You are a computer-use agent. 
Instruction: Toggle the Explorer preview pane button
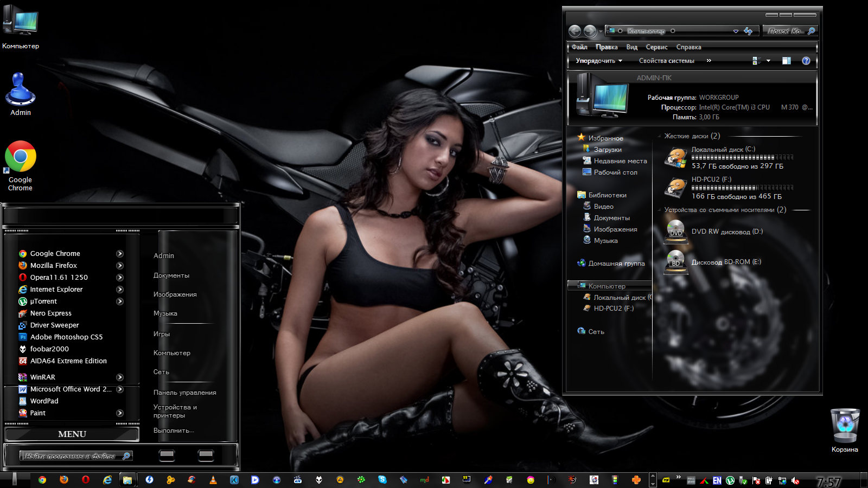pos(786,61)
